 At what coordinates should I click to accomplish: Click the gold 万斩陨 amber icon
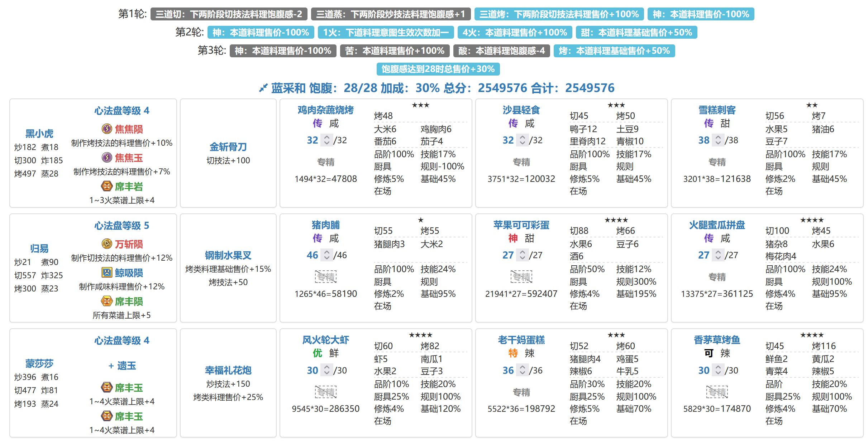point(107,244)
